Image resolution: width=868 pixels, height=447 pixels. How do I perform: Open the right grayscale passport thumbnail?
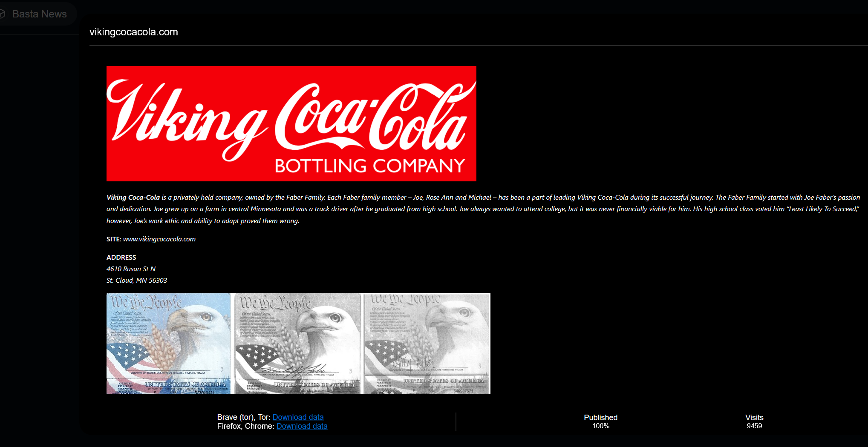pos(427,343)
